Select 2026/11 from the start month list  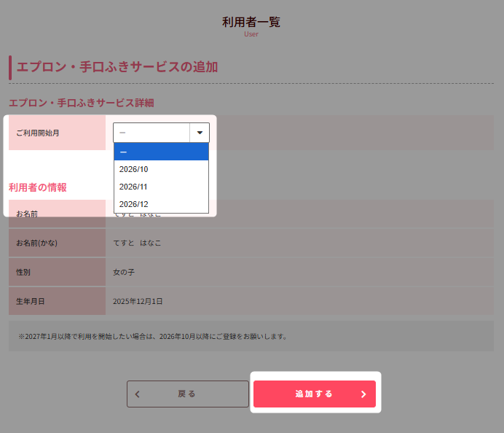[161, 187]
